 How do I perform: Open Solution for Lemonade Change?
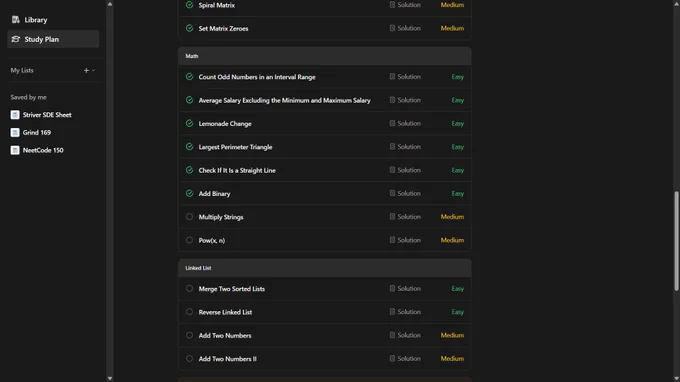coord(405,124)
